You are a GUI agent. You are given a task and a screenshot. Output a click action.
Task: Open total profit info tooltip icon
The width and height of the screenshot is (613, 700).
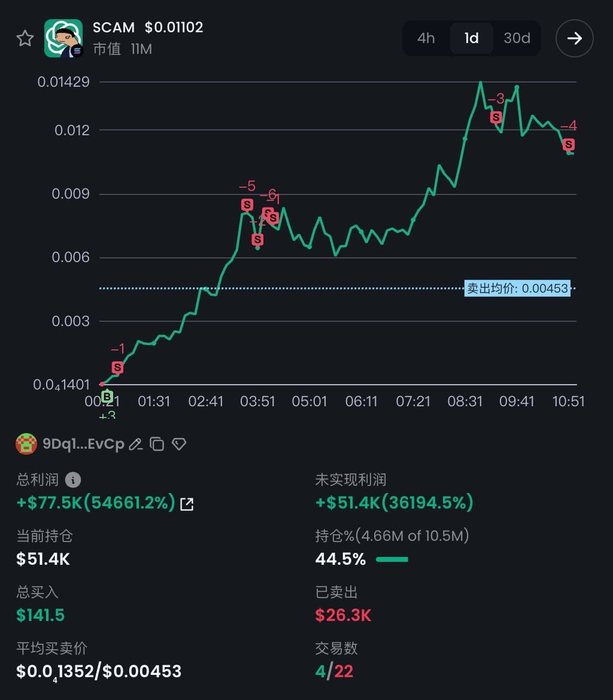72,480
